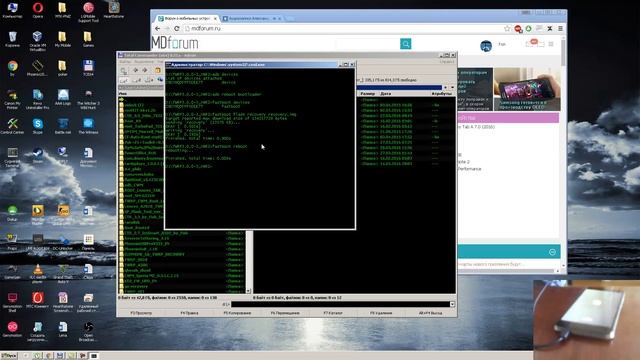Viewport: 640px width, 360px height.
Task: Open the Fraps desktop icon
Action: pyautogui.click(x=12, y=242)
